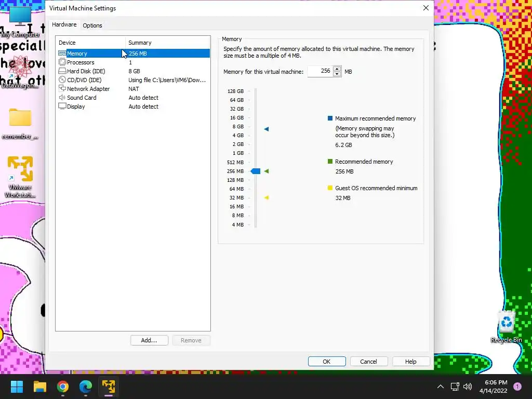532x399 pixels.
Task: Open Google Chrome from the taskbar
Action: click(x=63, y=387)
